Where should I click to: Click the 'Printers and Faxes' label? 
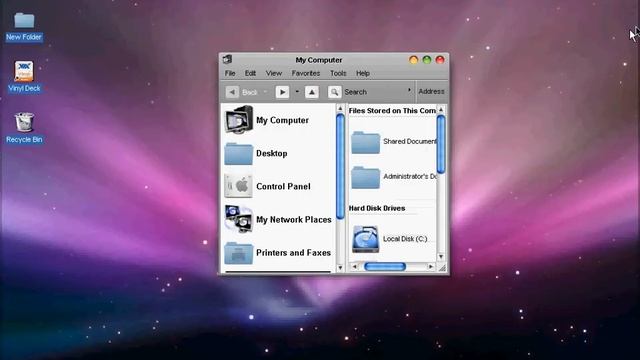[x=293, y=253]
